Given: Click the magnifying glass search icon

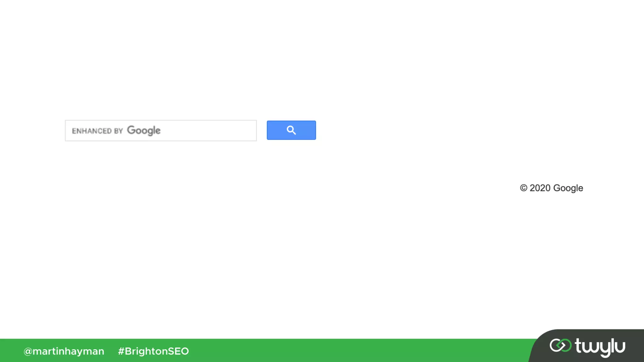Looking at the screenshot, I should tap(291, 130).
